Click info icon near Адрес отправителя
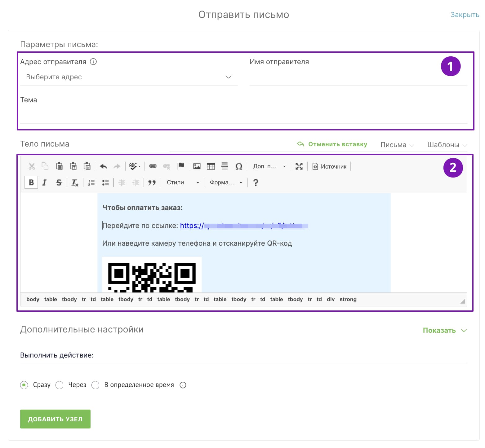 pos(93,62)
